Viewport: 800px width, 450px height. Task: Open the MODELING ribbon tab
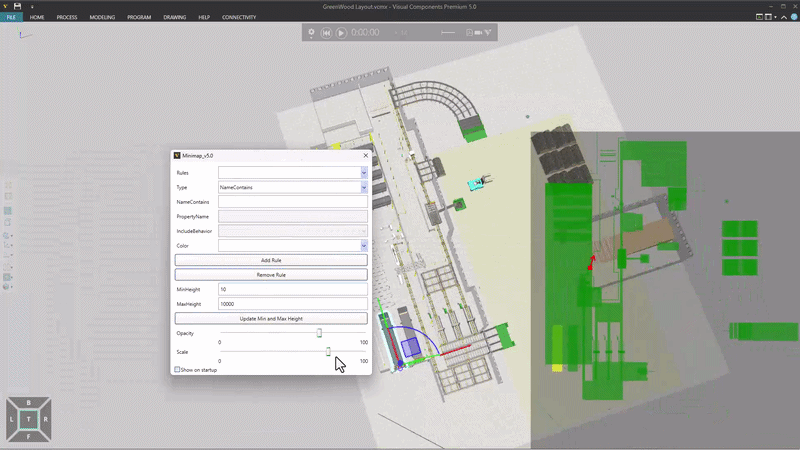pos(102,17)
